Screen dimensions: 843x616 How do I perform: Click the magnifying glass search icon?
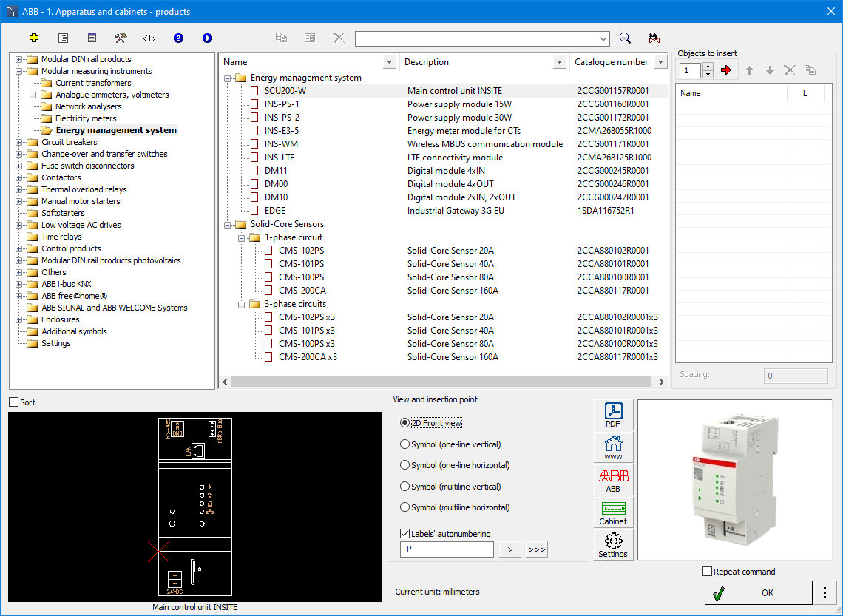coord(625,38)
